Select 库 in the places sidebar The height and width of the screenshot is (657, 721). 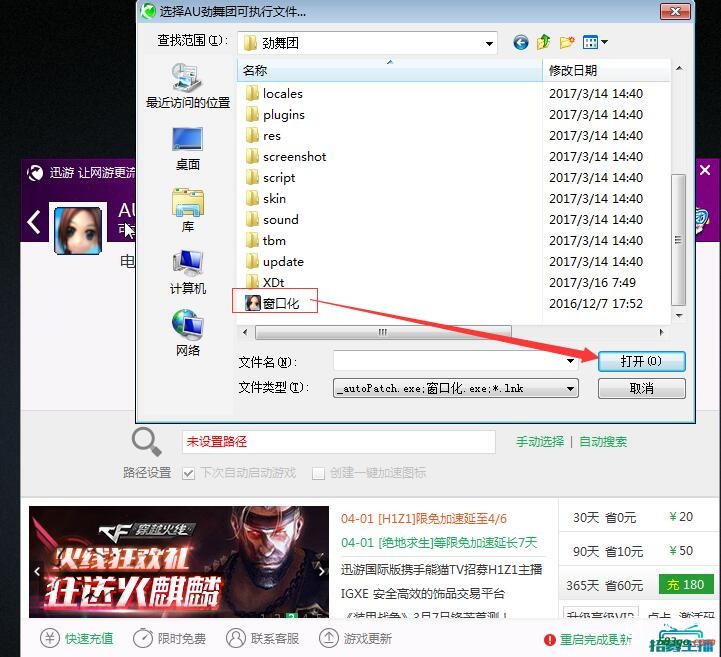click(188, 211)
